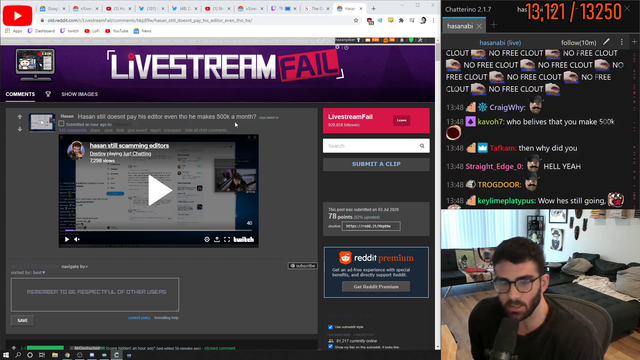Click the browser address bar
Image resolution: width=640 pixels, height=360 pixels.
tap(196, 20)
